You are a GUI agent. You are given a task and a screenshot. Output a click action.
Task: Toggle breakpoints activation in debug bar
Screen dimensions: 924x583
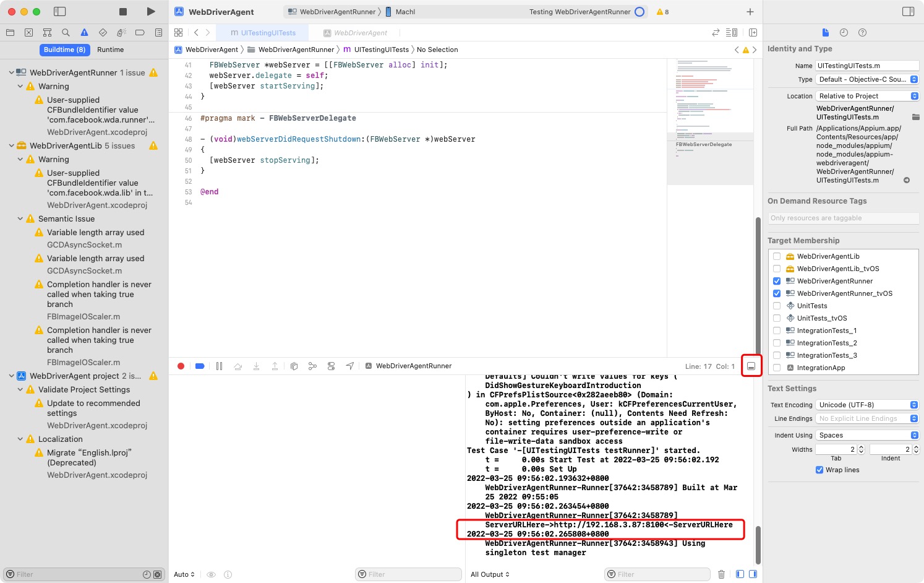click(200, 366)
